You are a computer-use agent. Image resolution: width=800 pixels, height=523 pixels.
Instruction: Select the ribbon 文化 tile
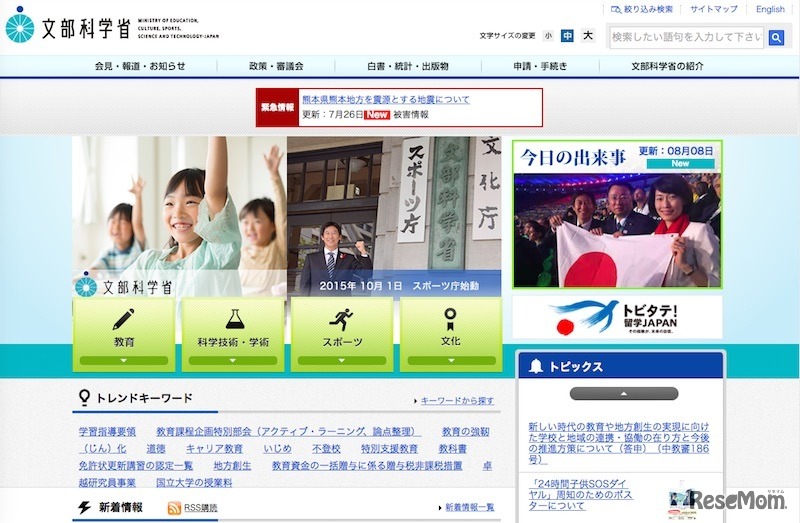(451, 334)
